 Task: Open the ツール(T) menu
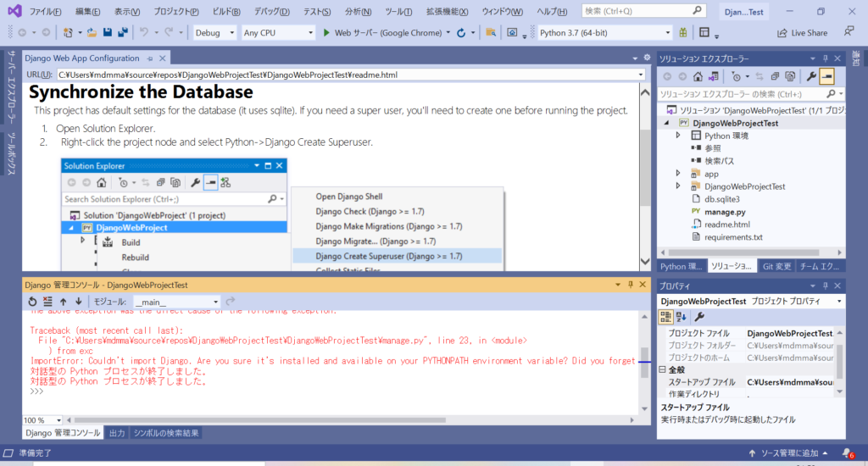[x=398, y=11]
